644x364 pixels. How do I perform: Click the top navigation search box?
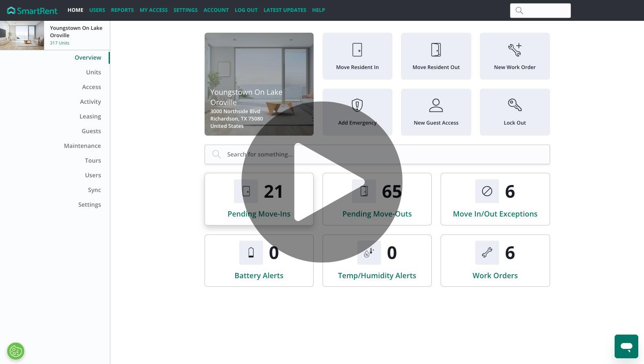click(540, 11)
